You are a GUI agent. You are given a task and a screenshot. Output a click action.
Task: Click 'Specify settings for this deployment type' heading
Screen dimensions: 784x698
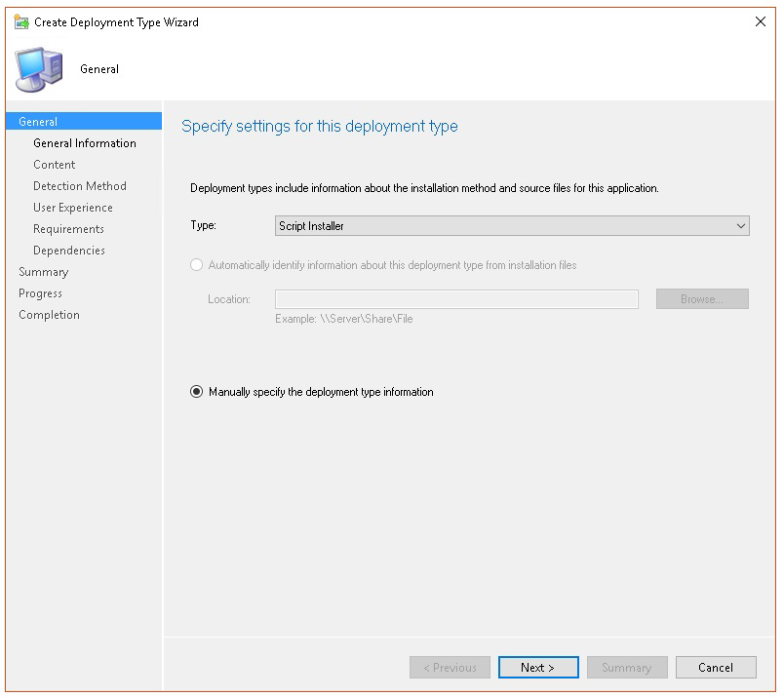320,127
